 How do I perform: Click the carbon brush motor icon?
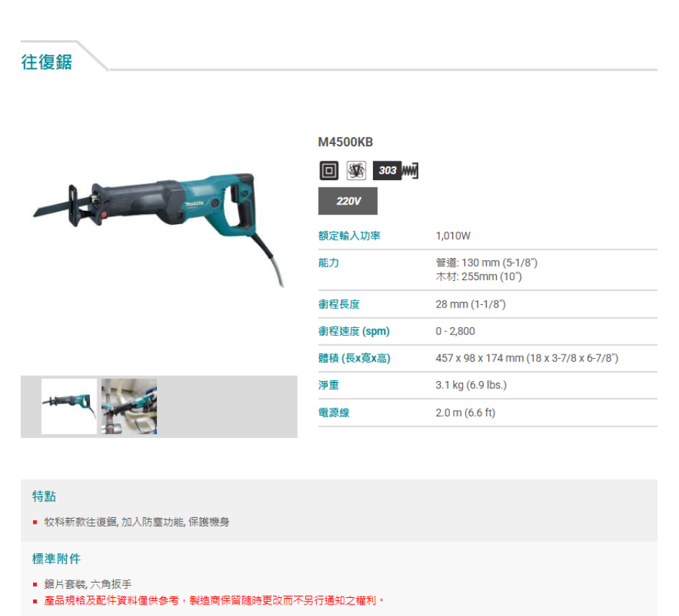point(356,170)
